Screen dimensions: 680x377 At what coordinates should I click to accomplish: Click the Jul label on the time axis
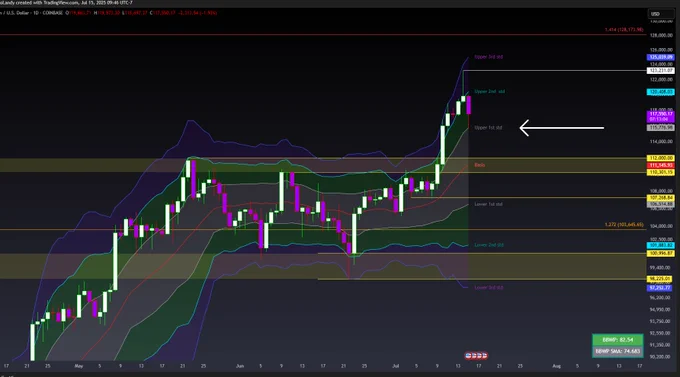point(396,366)
